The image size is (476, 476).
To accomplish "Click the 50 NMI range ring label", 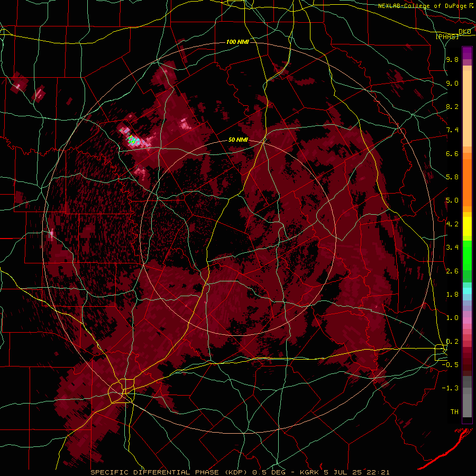I will pyautogui.click(x=238, y=140).
